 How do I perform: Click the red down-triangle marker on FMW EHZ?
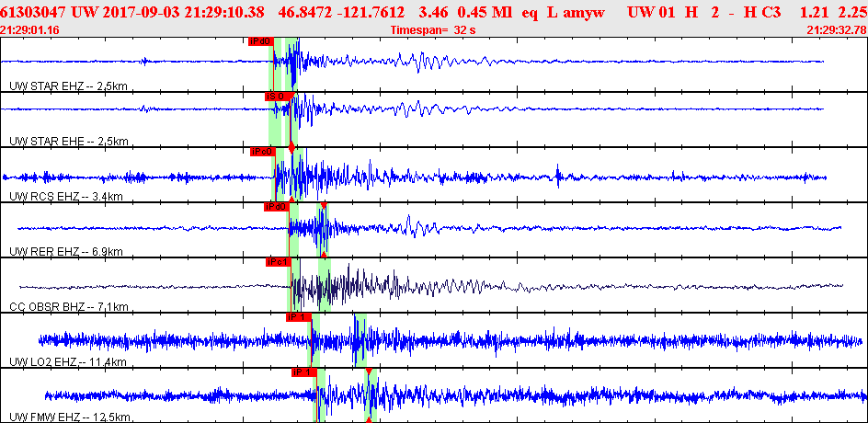[x=369, y=372]
